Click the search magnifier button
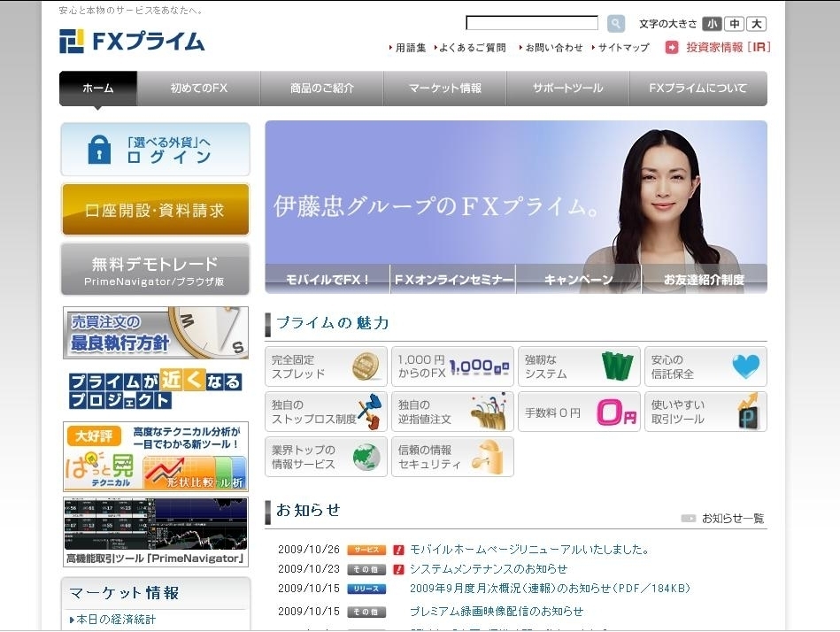Screen dimensions: 840x632 [x=615, y=23]
